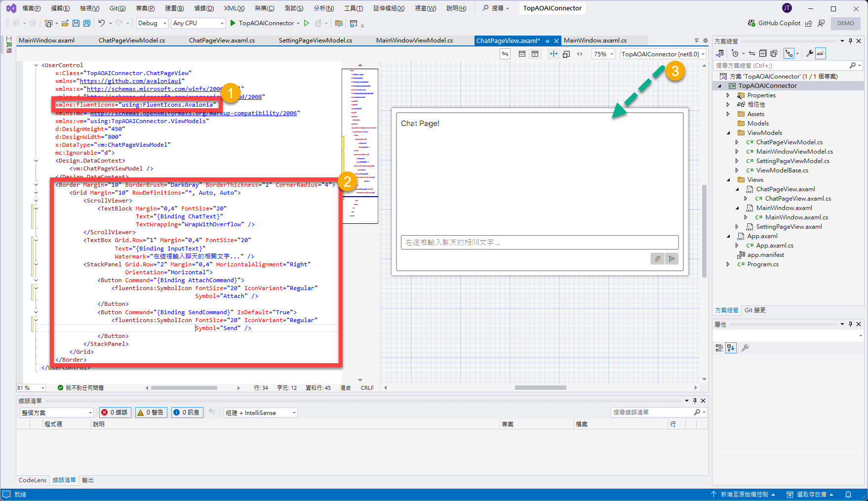Viewport: 868px width, 501px height.
Task: Click the XAML code brackets icon in the designer
Action: click(x=580, y=54)
